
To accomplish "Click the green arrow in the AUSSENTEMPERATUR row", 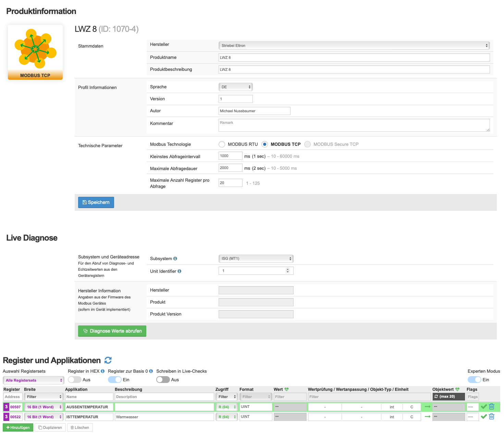I will click(428, 407).
